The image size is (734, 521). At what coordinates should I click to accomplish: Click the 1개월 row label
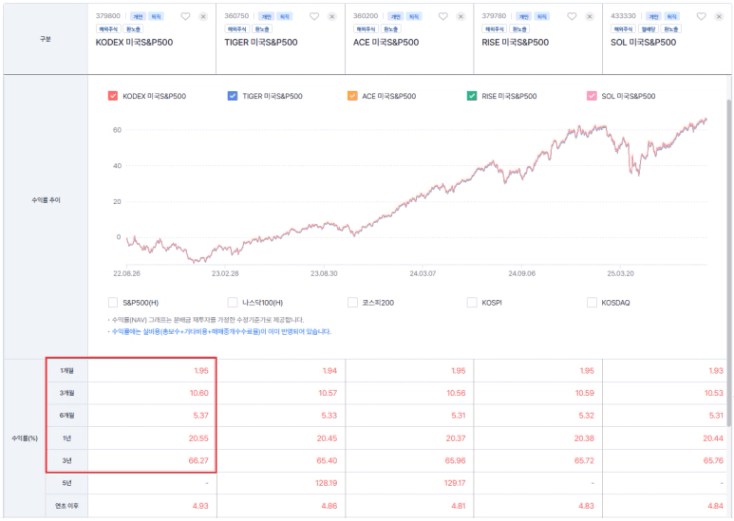point(67,371)
